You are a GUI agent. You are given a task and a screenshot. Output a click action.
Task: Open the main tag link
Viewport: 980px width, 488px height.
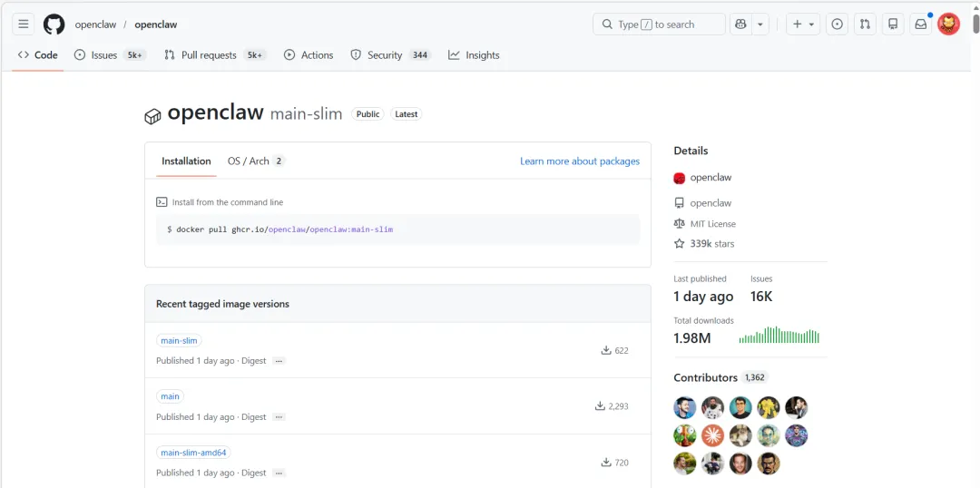170,396
